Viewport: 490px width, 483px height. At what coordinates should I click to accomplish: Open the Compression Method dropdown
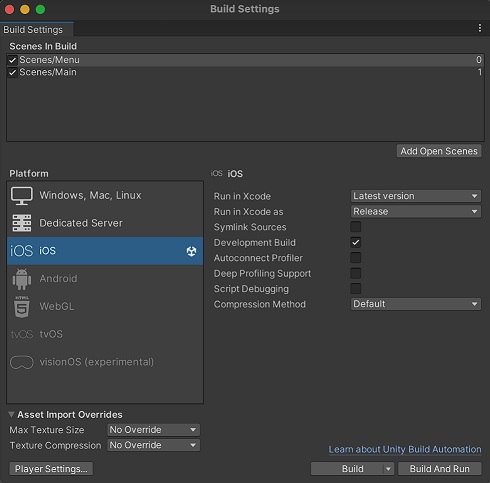416,304
